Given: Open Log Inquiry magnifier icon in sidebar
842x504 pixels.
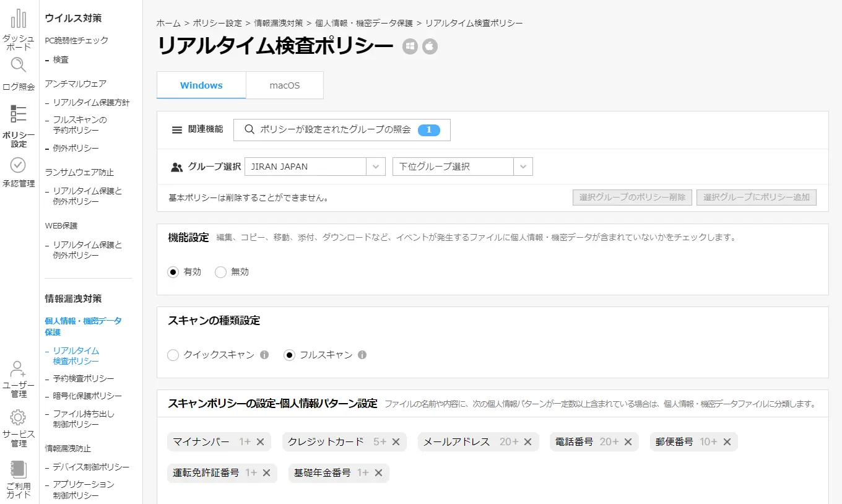Looking at the screenshot, I should [x=19, y=65].
